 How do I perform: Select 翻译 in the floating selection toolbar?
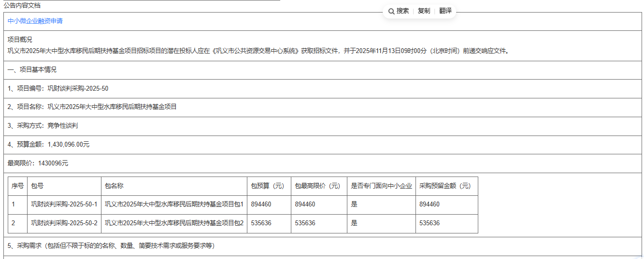point(445,11)
